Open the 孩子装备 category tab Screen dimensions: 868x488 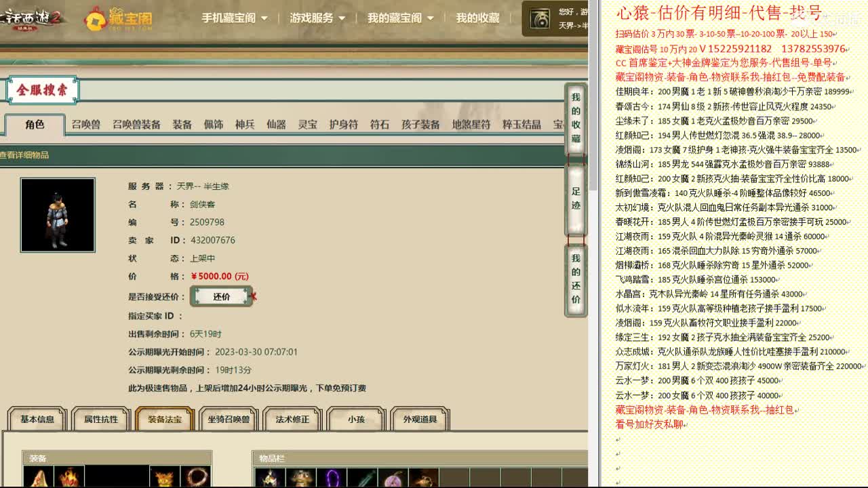pos(420,125)
